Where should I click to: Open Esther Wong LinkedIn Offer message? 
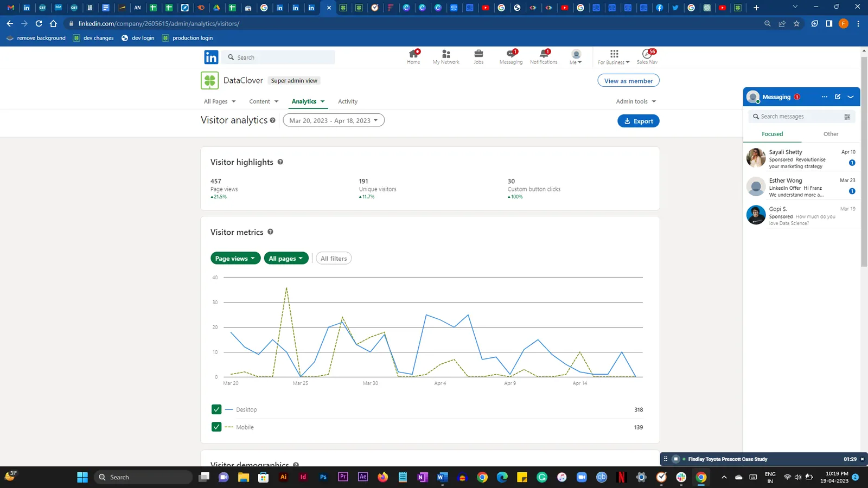[801, 187]
